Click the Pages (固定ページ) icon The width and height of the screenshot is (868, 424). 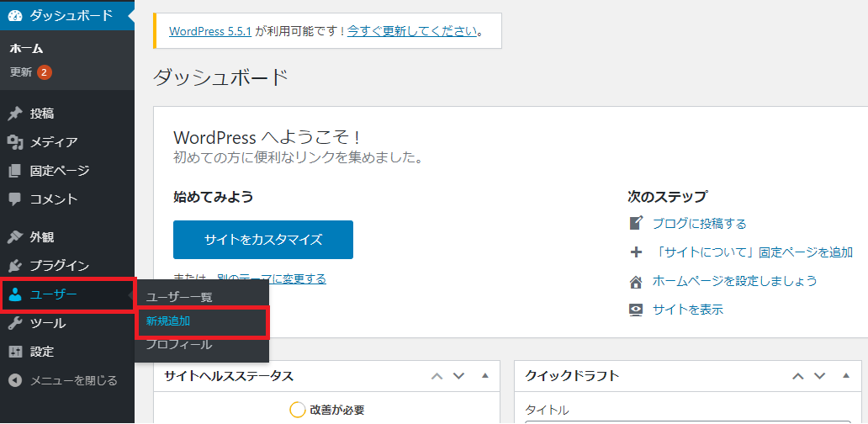click(x=15, y=171)
